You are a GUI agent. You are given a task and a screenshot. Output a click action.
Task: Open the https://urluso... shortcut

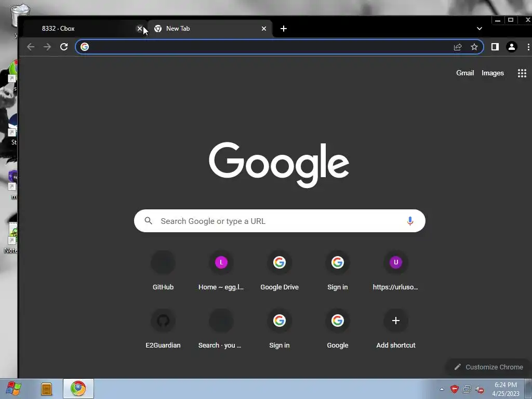(395, 271)
